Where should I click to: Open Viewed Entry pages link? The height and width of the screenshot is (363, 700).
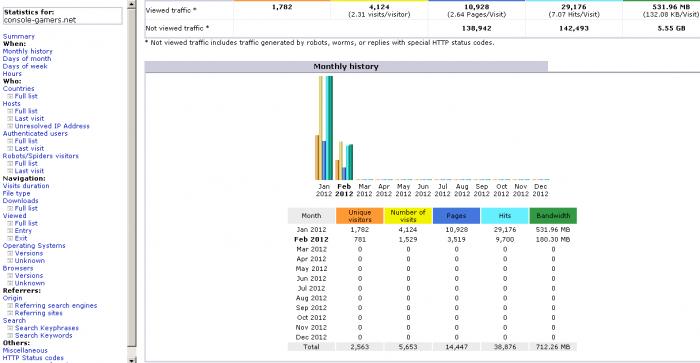tap(23, 231)
